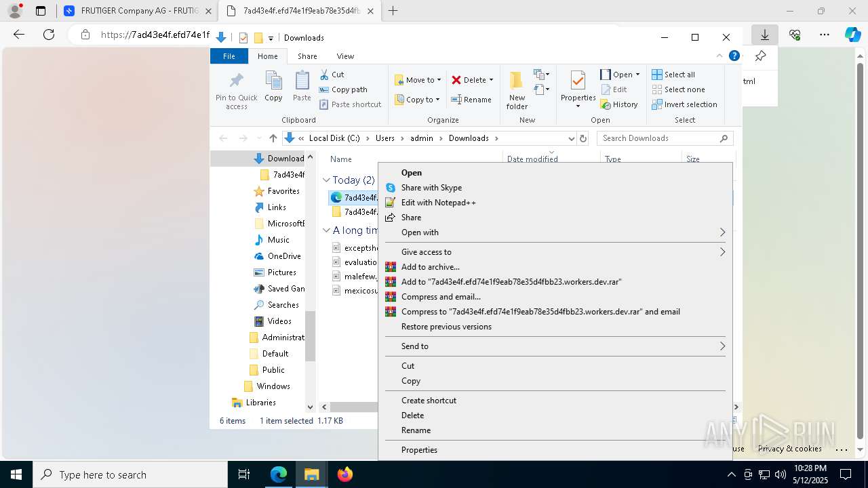
Task: Click Pin to Quick access icon
Action: 236,91
